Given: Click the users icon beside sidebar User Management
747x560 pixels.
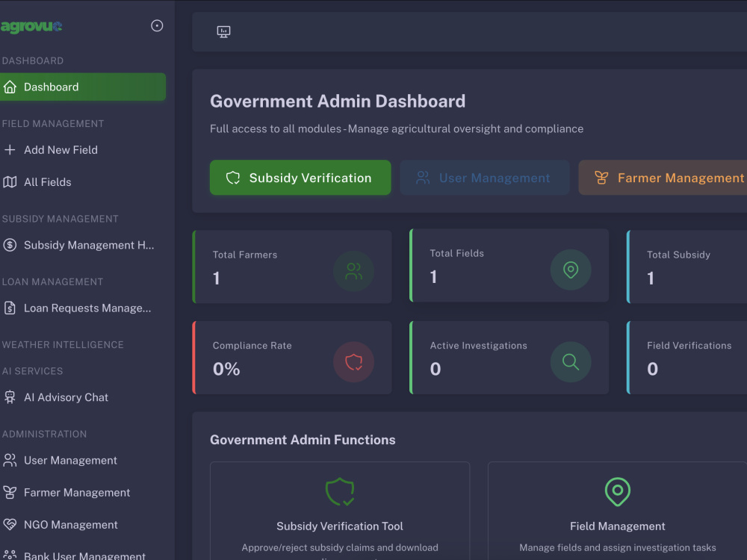Looking at the screenshot, I should (10, 461).
